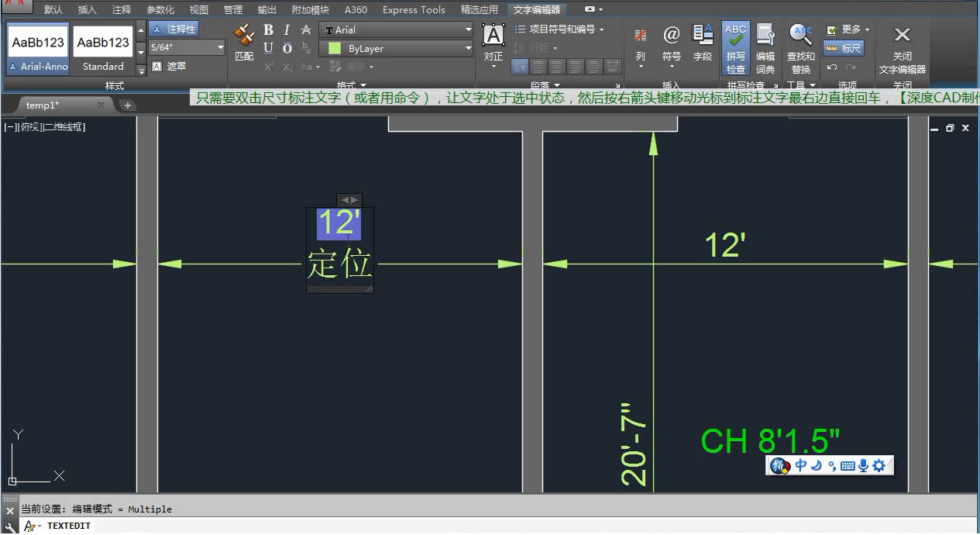
Task: Click the Undo arrow in Options panel
Action: (831, 67)
